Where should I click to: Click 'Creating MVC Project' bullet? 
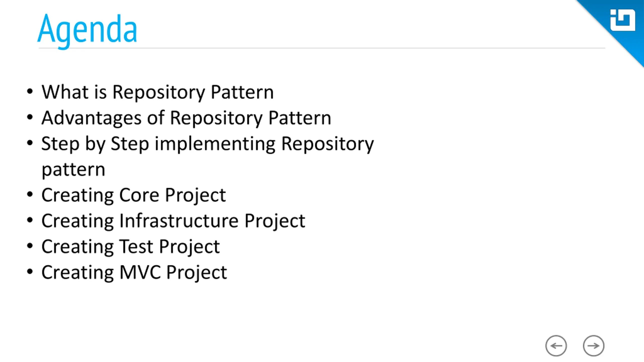coord(134,273)
